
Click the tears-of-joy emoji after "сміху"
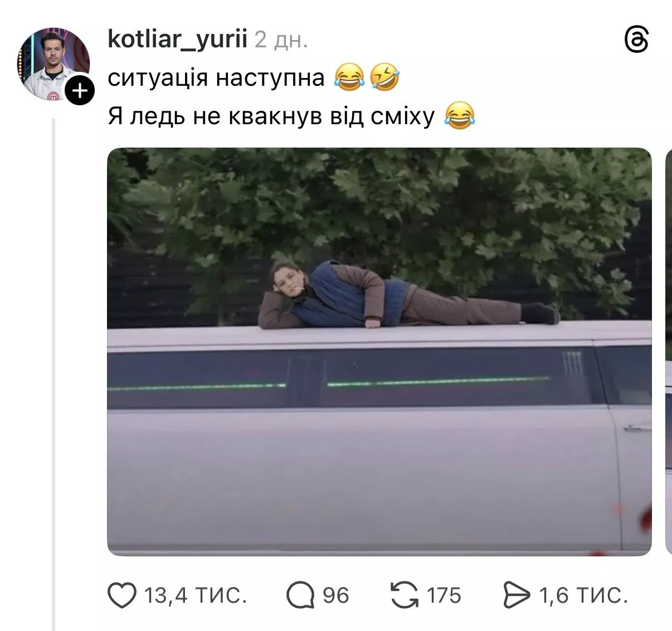pos(460,116)
